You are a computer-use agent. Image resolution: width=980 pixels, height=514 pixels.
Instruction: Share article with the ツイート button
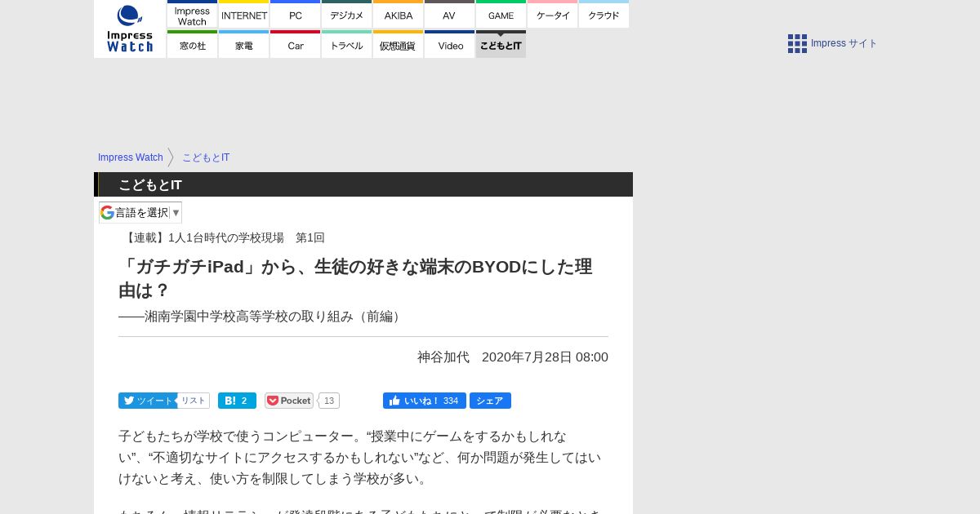[147, 401]
